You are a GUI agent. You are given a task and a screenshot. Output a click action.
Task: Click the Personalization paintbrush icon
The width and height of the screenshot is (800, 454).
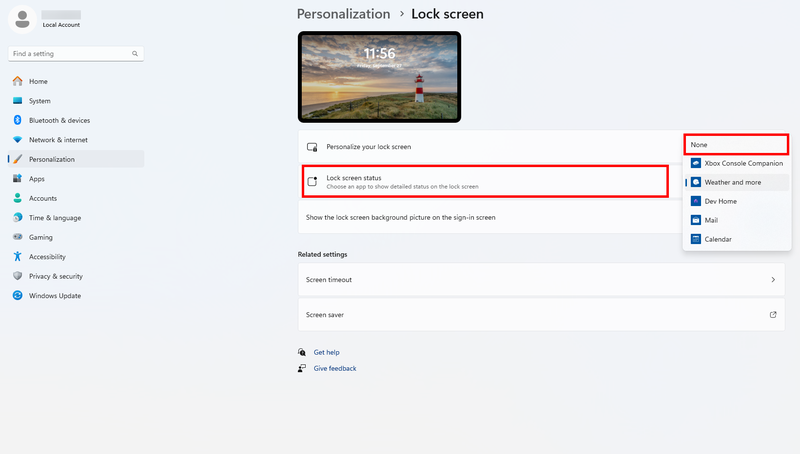17,159
